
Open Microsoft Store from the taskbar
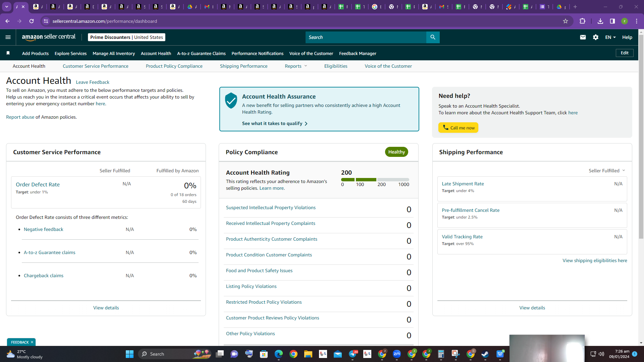click(x=264, y=354)
